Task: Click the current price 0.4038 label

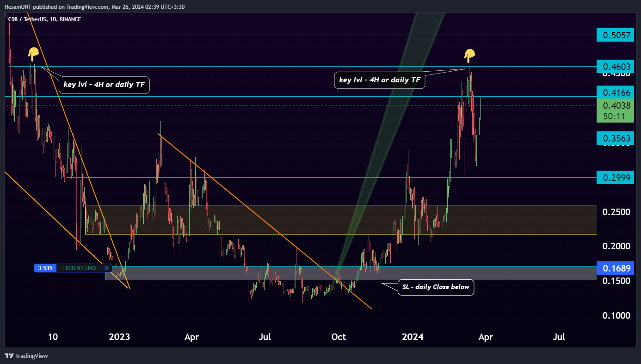Action: (x=617, y=105)
